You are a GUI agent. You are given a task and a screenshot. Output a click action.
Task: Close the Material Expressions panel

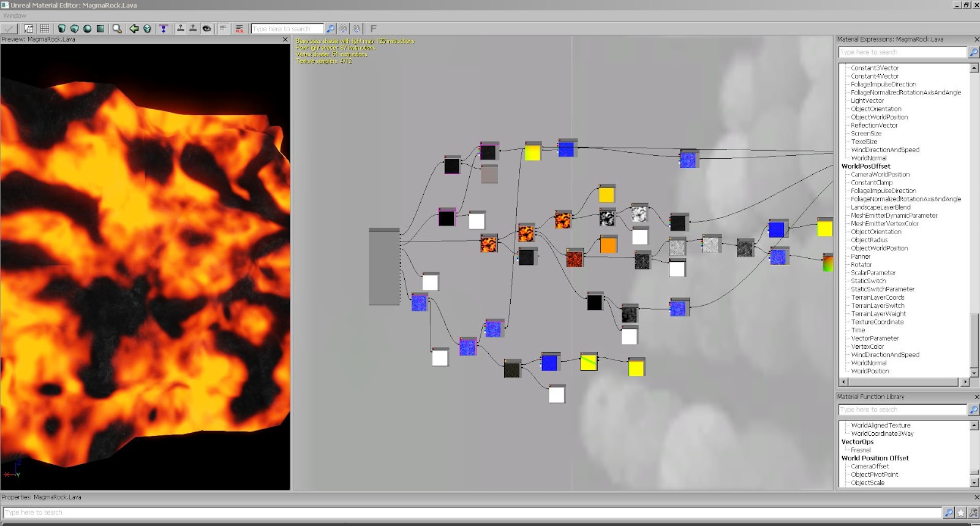point(976,39)
